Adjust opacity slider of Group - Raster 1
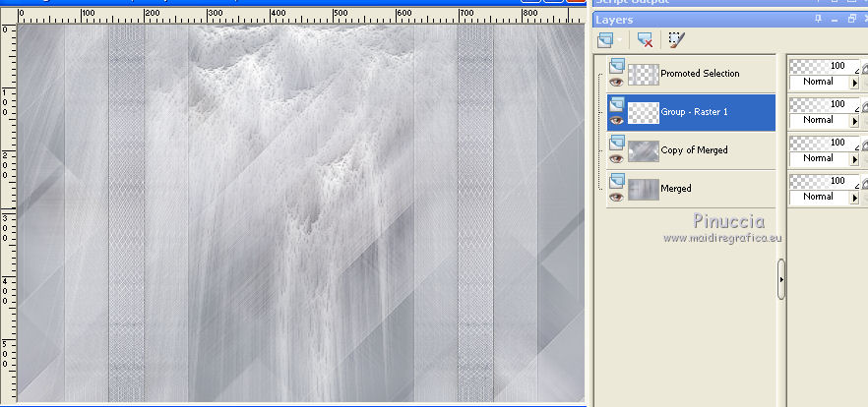Screen dimensions: 868x407 824,104
